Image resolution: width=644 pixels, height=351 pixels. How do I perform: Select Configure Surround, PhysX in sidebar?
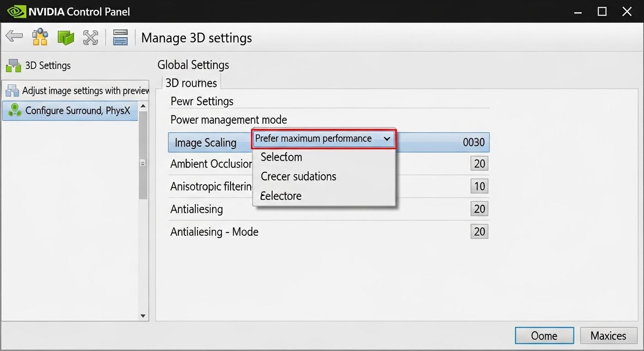click(77, 111)
